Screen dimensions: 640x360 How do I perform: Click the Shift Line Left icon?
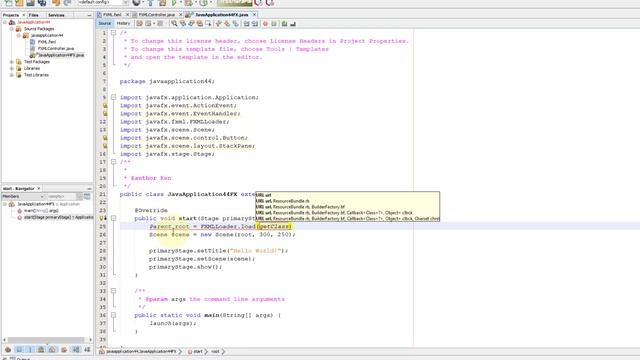[247, 24]
